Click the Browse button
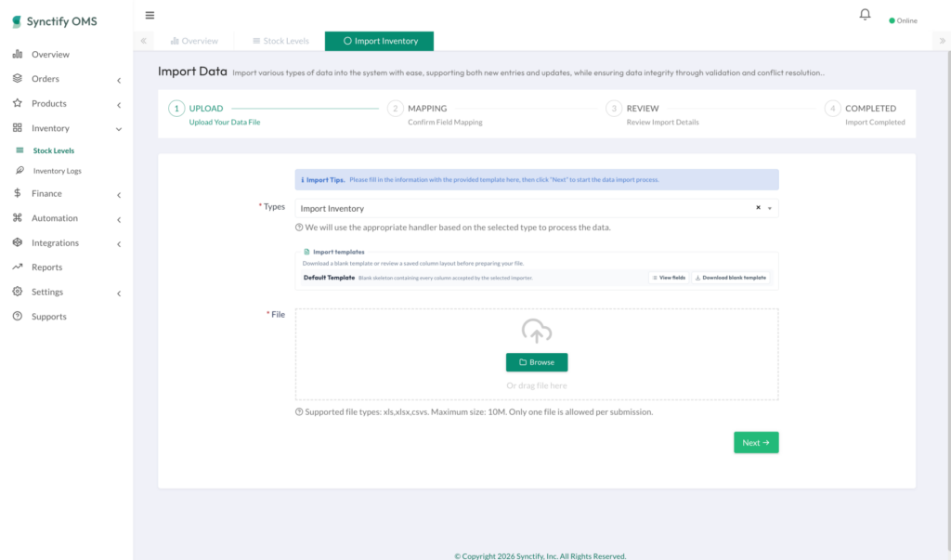 [537, 362]
